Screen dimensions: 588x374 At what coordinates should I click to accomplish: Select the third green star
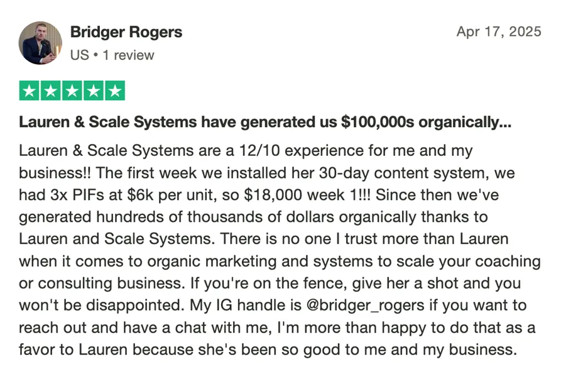point(72,91)
